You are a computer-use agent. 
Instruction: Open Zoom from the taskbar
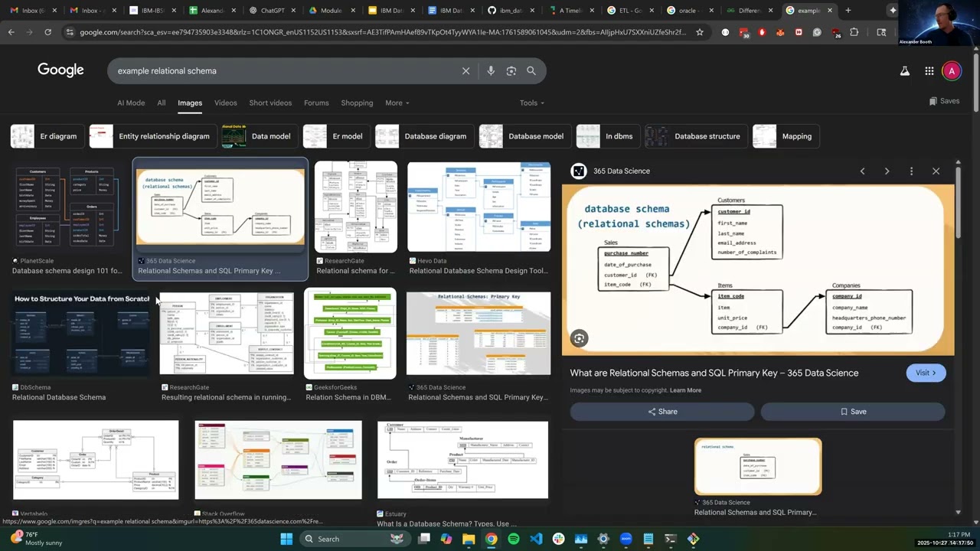pos(626,539)
